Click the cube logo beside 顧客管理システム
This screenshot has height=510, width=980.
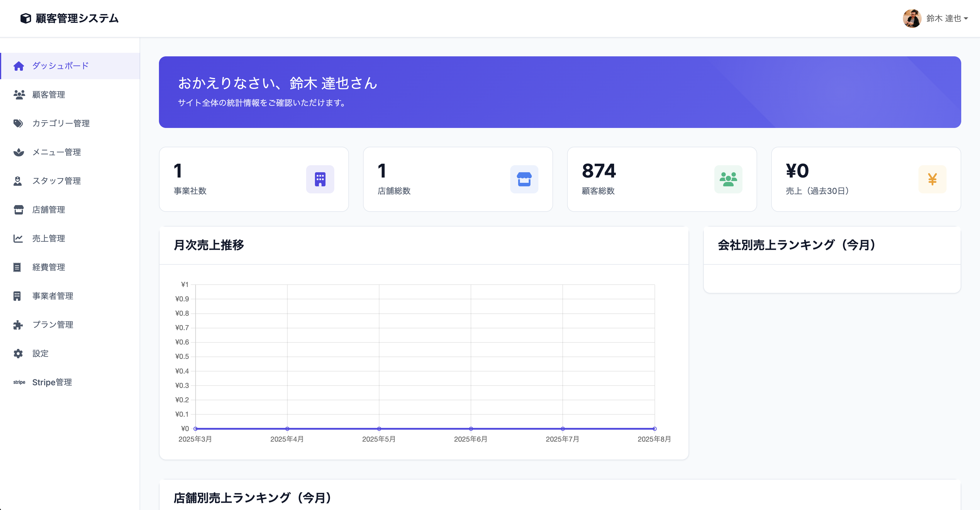(25, 18)
